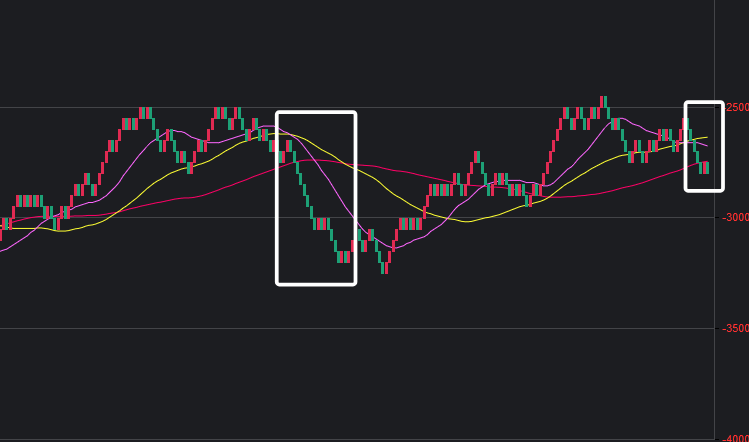Click the highest candle at the right peak
749x442 pixels.
603,102
